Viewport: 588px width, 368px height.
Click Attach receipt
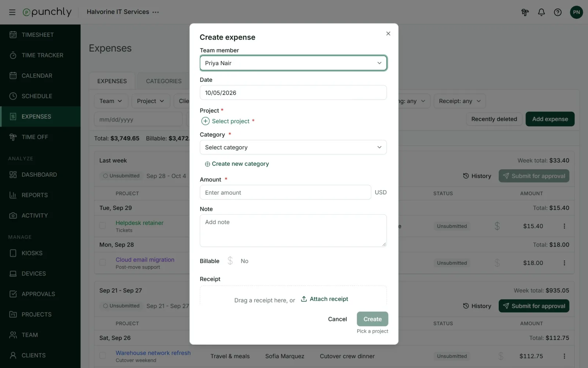tap(325, 299)
